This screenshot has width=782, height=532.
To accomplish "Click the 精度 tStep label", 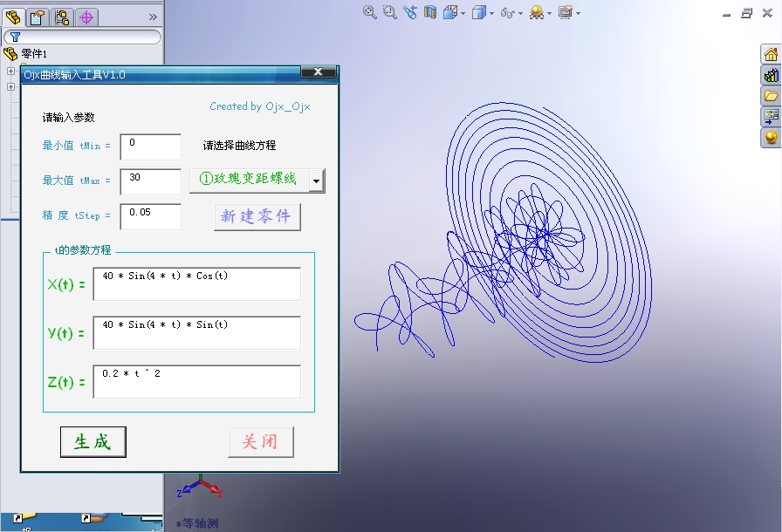I will [x=76, y=215].
